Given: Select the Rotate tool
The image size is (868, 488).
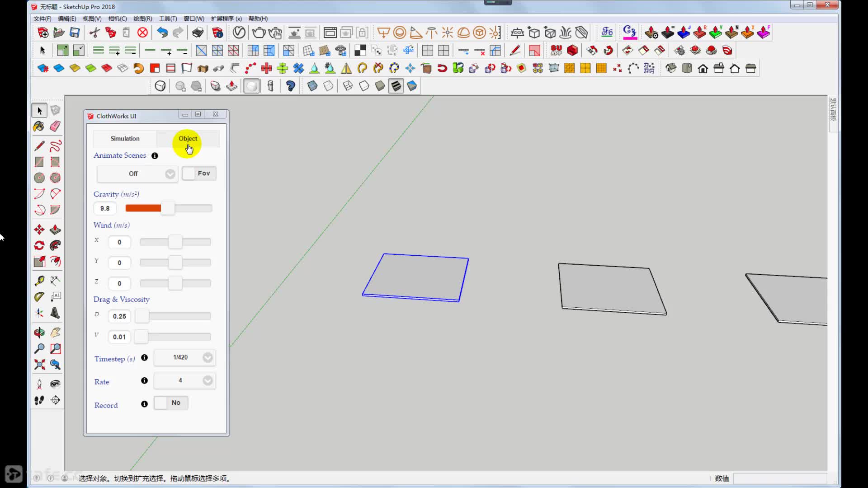Looking at the screenshot, I should point(39,245).
